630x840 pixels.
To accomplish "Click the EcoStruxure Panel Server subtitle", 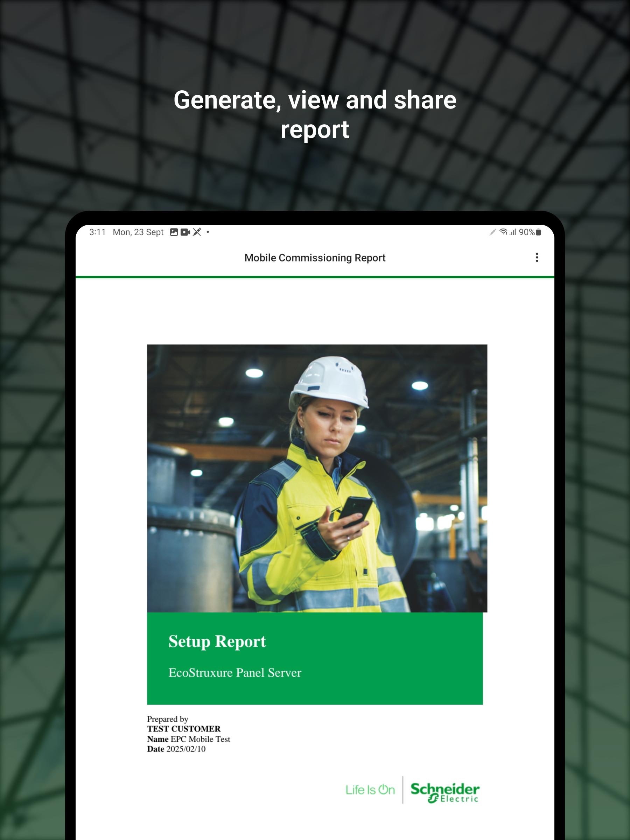I will [235, 673].
